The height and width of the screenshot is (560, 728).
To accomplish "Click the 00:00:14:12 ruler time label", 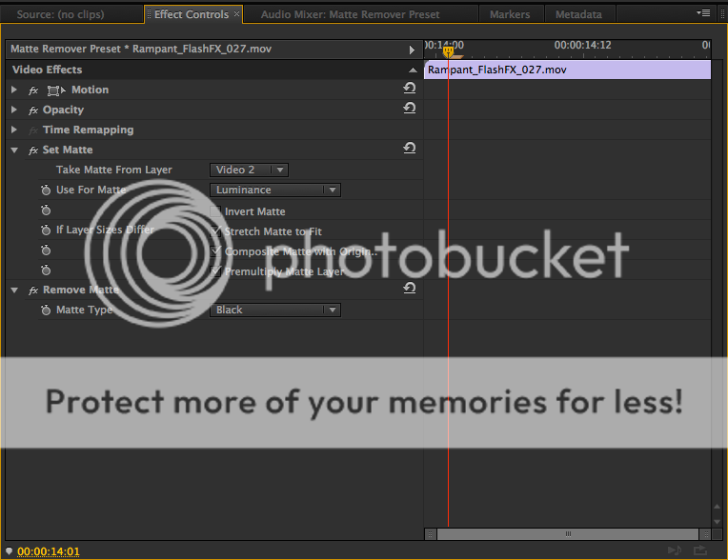I will [582, 45].
